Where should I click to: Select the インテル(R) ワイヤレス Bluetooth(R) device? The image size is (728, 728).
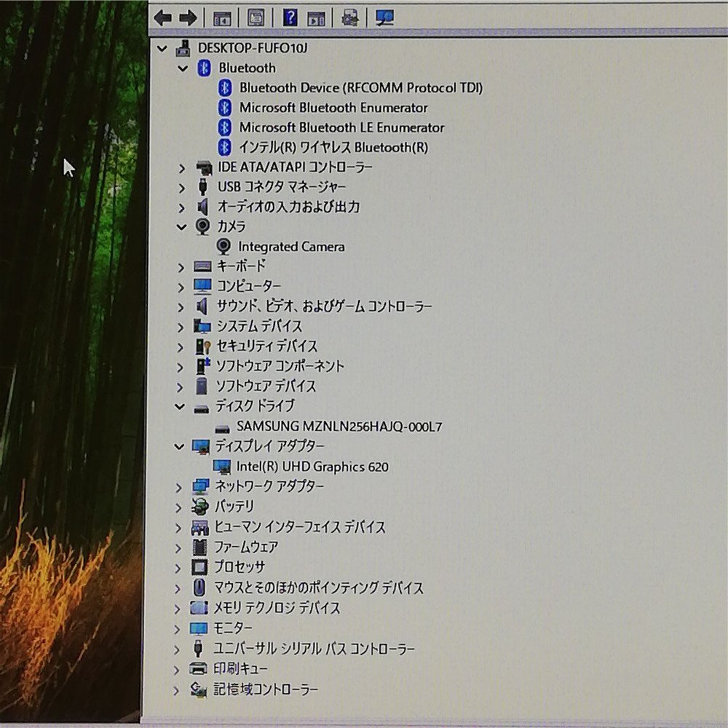335,146
